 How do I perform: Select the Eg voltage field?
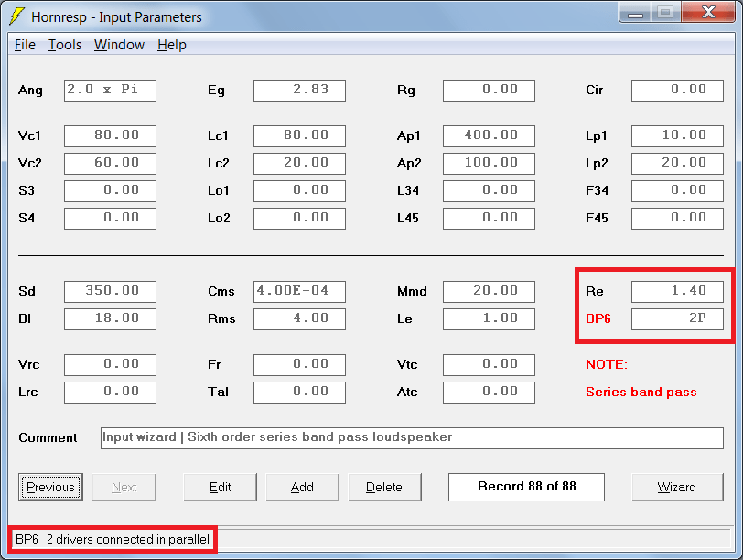[x=299, y=90]
